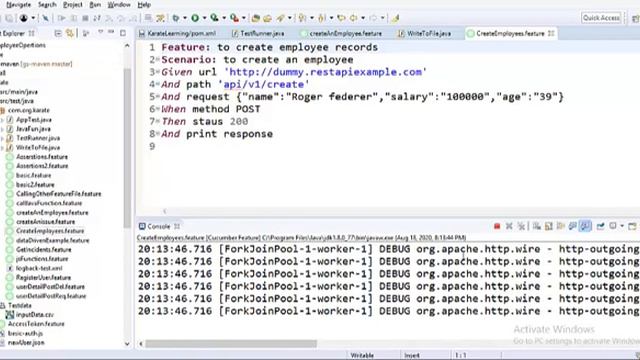Screen dimensions: 640x360
Task: Click Remove Launch icon in Console toolbar
Action: [509, 226]
